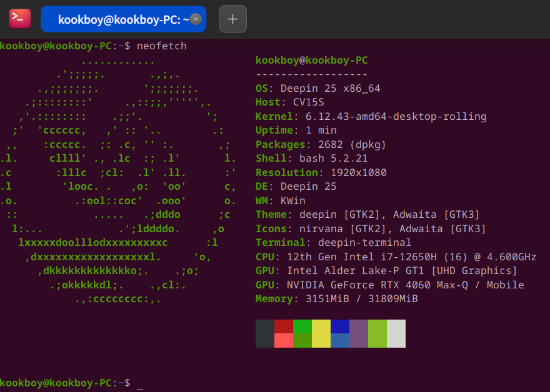Click the 'Host: CV15S' line

[x=290, y=102]
